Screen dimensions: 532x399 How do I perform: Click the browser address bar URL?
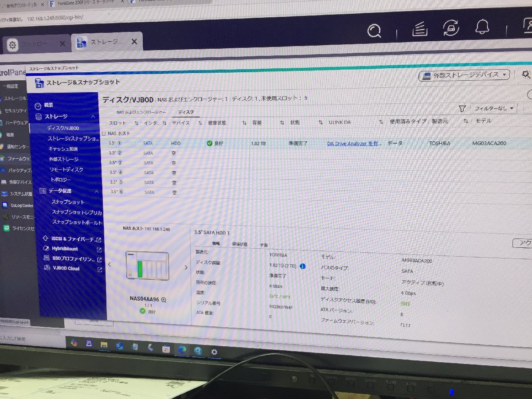pos(55,17)
